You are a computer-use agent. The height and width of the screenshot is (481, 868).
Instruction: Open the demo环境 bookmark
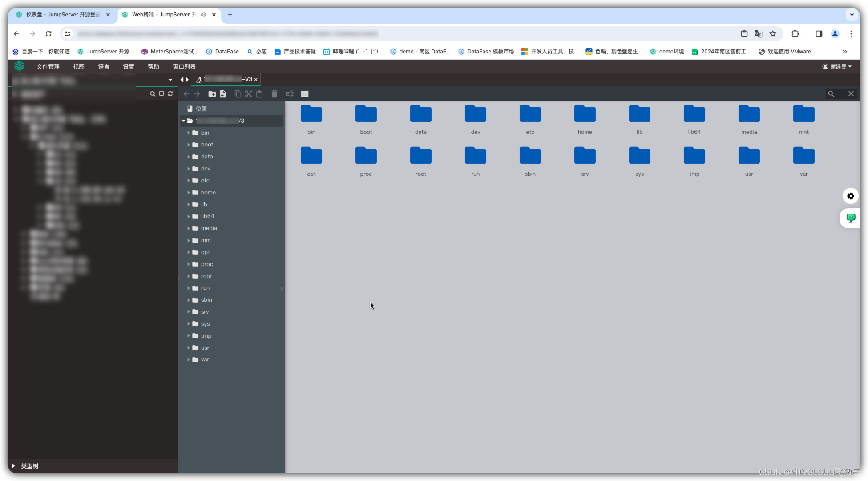667,52
